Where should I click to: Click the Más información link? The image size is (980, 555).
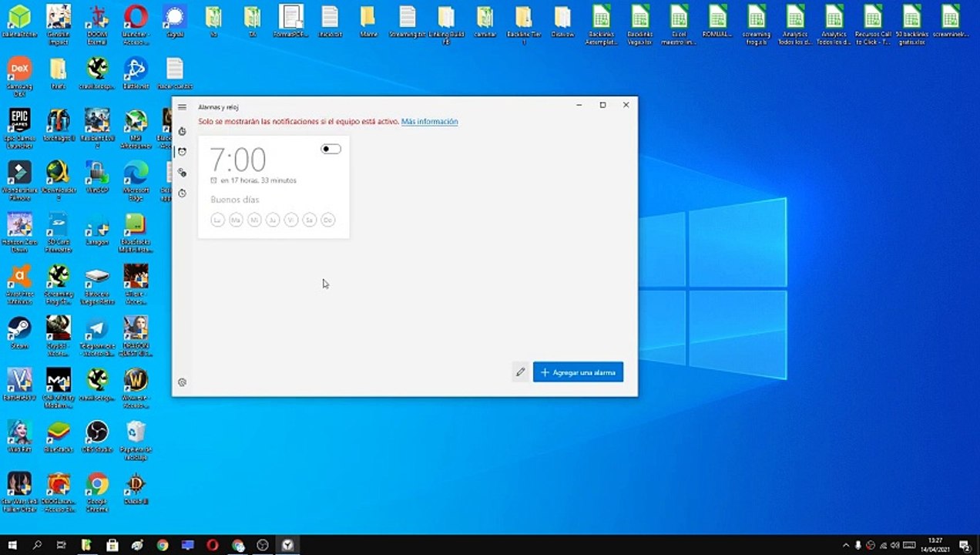[429, 122]
